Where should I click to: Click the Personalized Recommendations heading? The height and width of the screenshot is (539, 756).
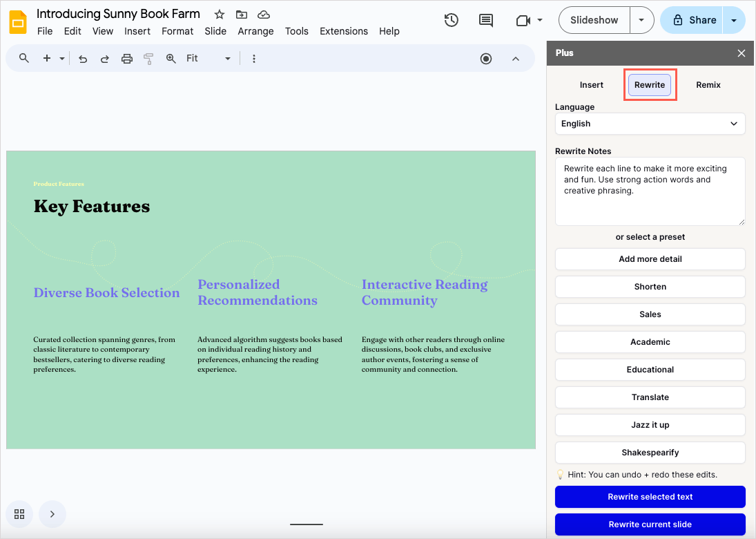coord(258,292)
